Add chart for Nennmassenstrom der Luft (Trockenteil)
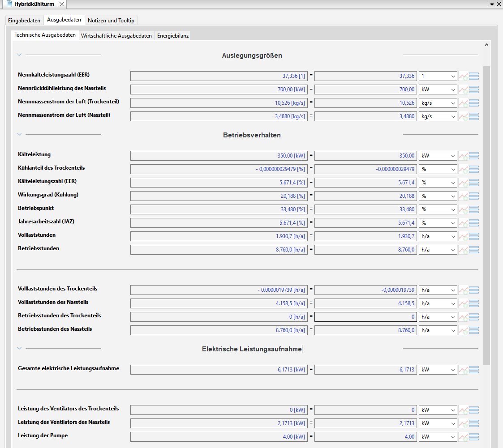 point(463,103)
